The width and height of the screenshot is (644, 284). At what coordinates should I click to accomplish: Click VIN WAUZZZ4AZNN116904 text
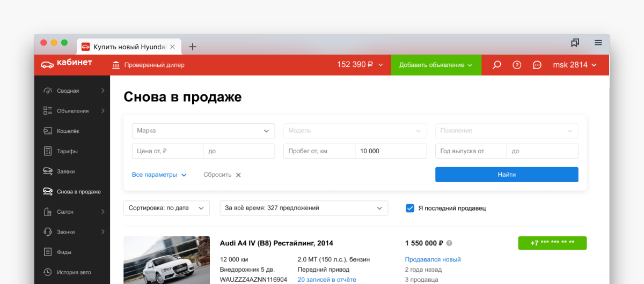pyautogui.click(x=253, y=280)
